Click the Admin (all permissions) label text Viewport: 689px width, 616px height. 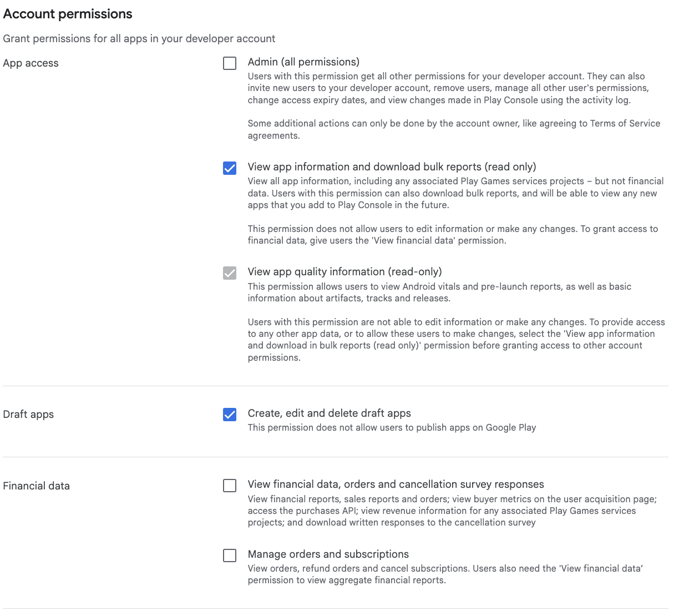coord(303,62)
